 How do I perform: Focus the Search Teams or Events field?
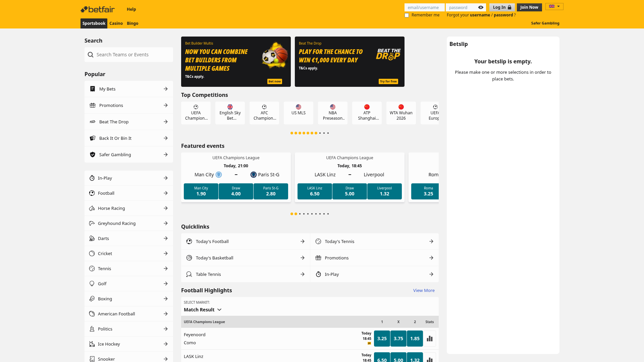tap(129, 55)
